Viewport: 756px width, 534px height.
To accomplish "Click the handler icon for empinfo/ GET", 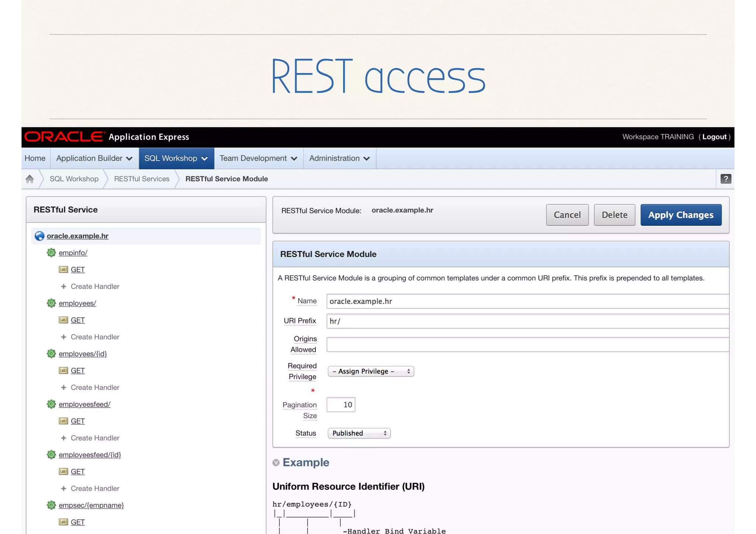I will (63, 269).
